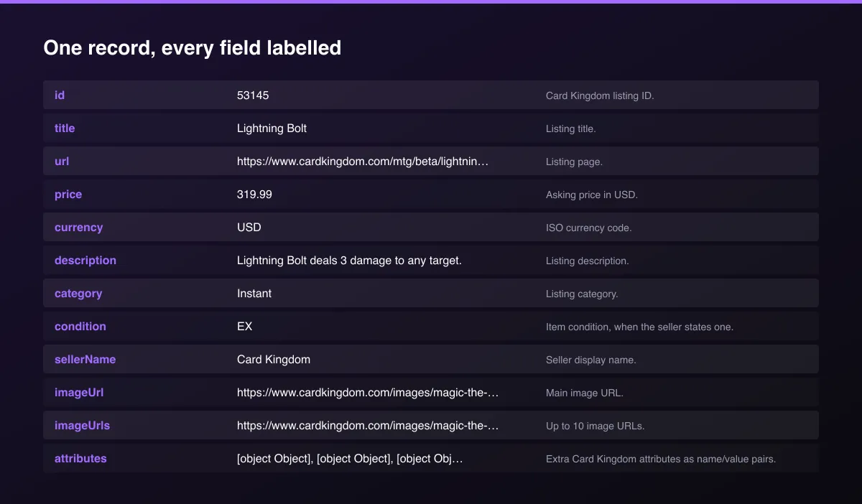862x504 pixels.
Task: Open the mtg/beta listing URL value
Action: (x=363, y=161)
